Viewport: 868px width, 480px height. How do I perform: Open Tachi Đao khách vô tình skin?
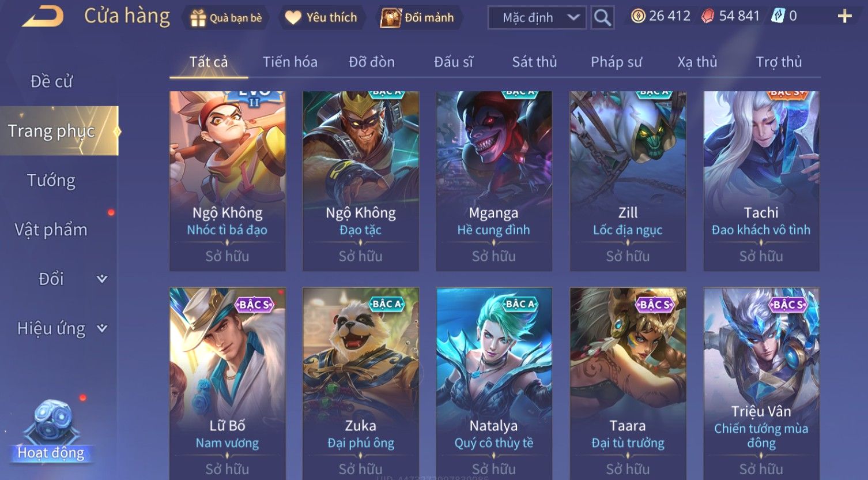coord(761,181)
